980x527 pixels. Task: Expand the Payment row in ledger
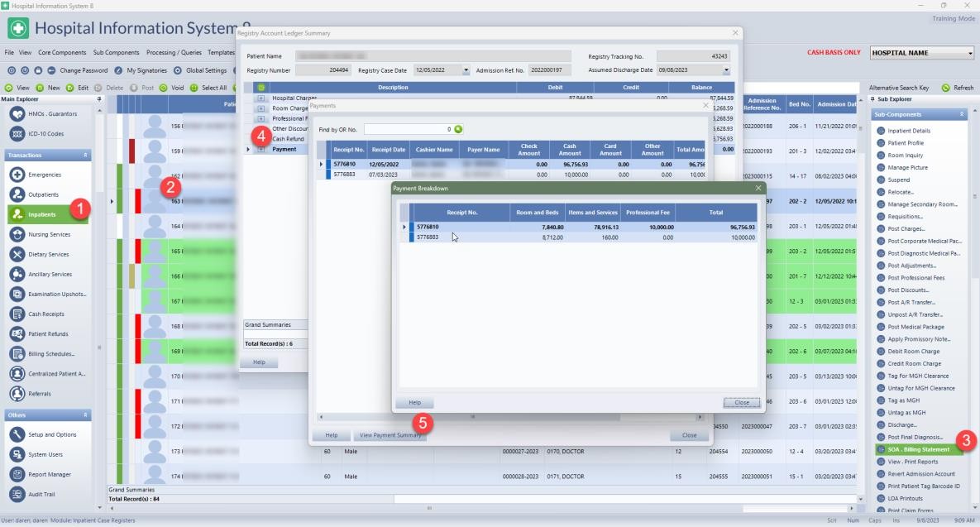(x=261, y=150)
